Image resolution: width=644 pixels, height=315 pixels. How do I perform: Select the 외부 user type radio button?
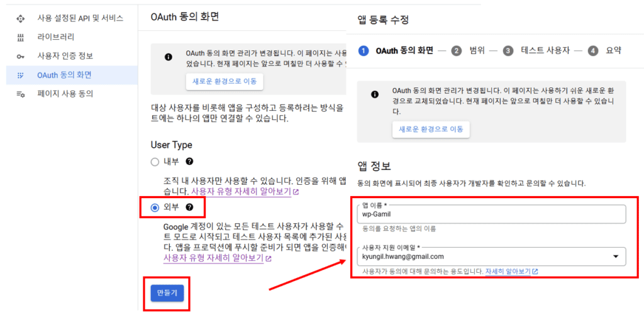coord(155,208)
